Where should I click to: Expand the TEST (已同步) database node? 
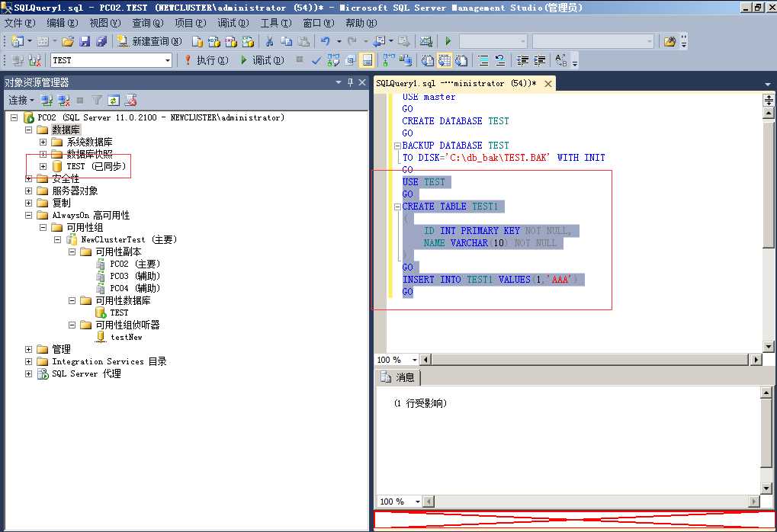pyautogui.click(x=43, y=166)
